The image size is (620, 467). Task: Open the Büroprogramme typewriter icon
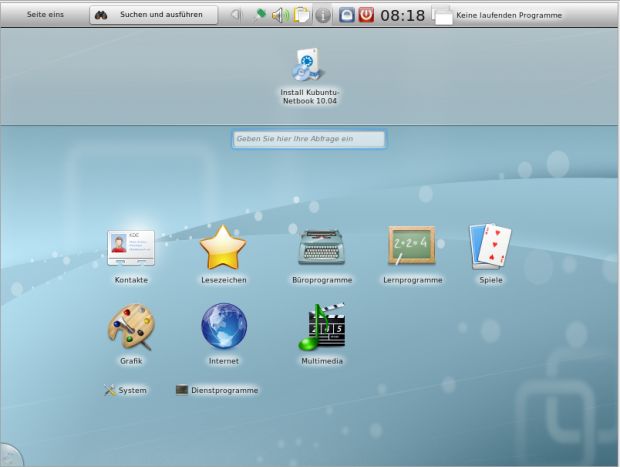tap(321, 248)
